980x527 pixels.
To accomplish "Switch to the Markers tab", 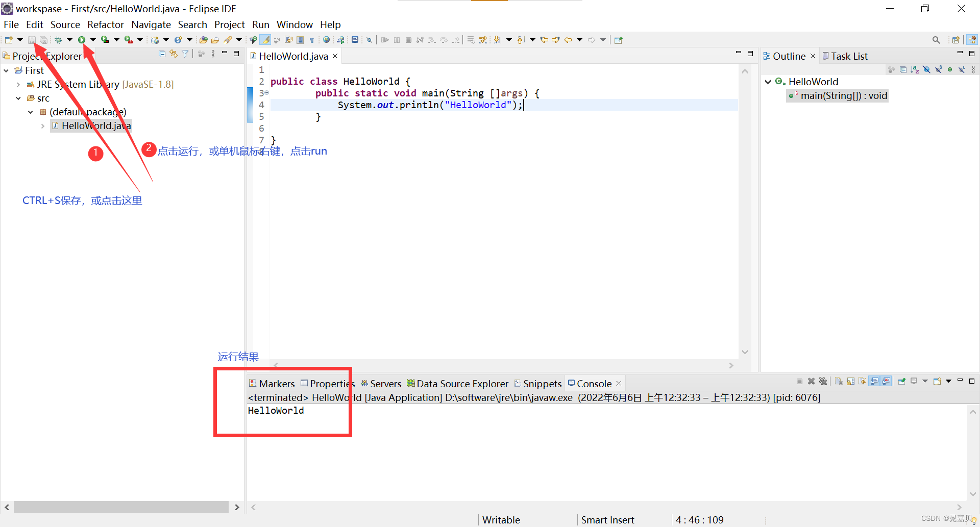I will [272, 383].
